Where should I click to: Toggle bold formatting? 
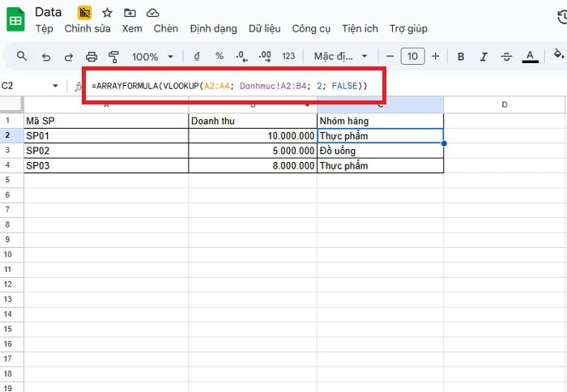pos(461,57)
